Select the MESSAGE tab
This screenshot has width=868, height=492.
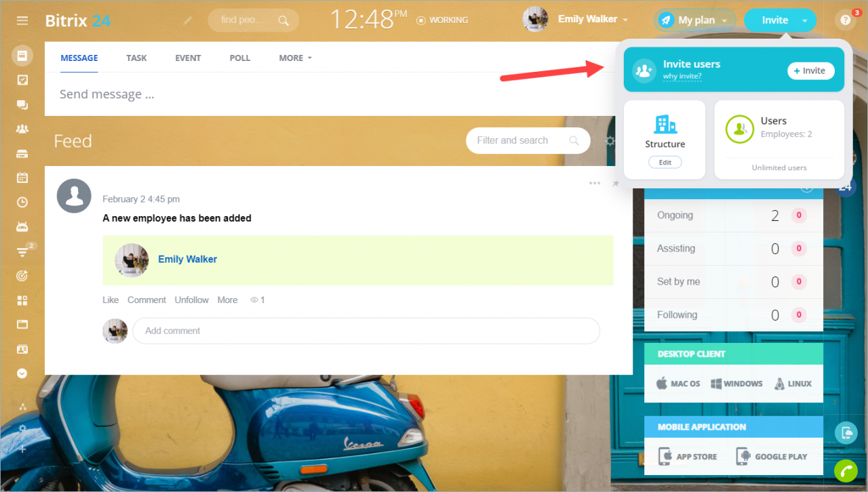[x=79, y=58]
